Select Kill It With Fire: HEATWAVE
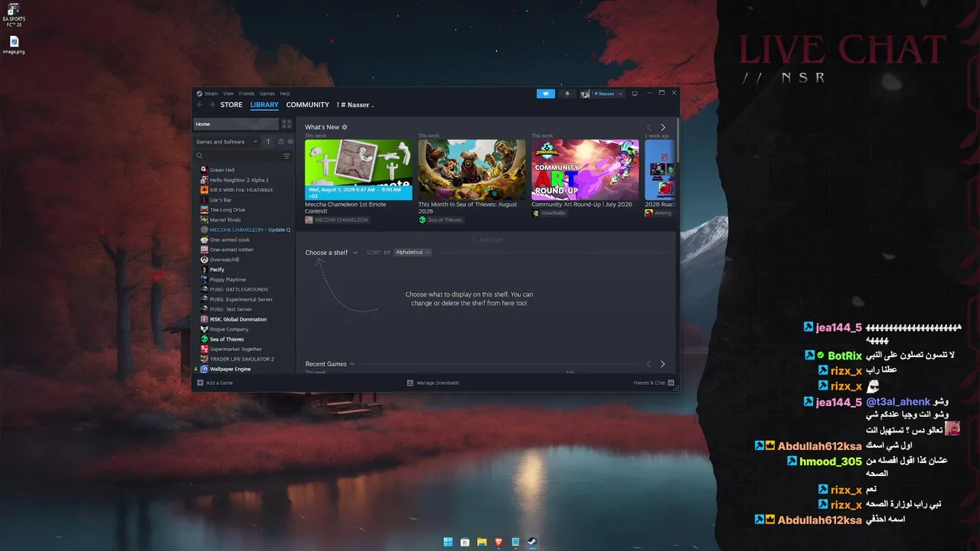Screen dimensions: 980x551 (241, 190)
